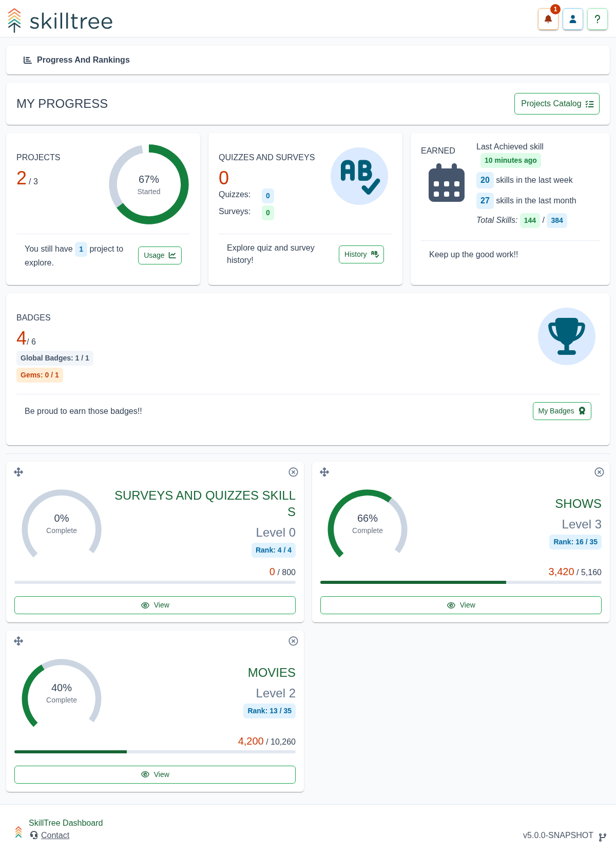The height and width of the screenshot is (854, 616).
Task: Click the Surveys count 0 badge
Action: tap(268, 213)
